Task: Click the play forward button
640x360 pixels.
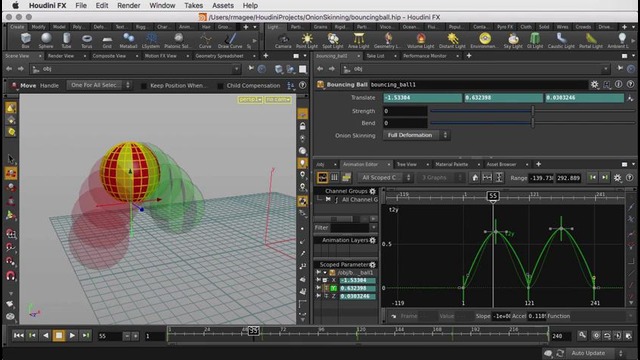Action: [x=72, y=336]
